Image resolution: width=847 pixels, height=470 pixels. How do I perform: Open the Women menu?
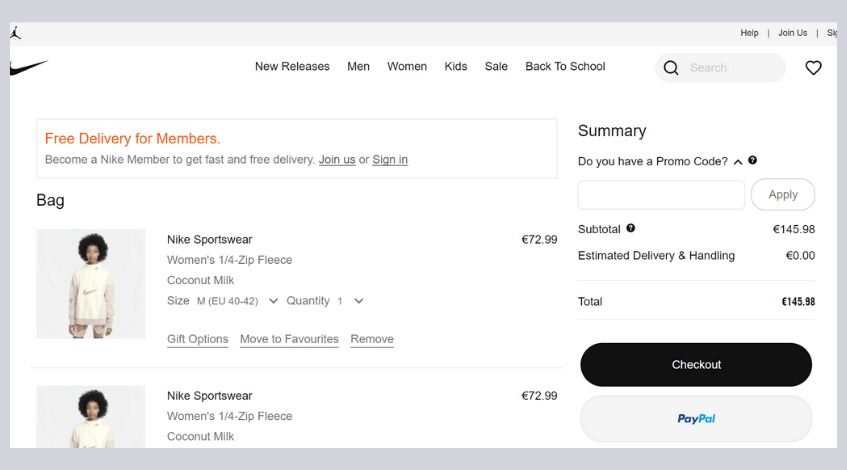[x=407, y=66]
